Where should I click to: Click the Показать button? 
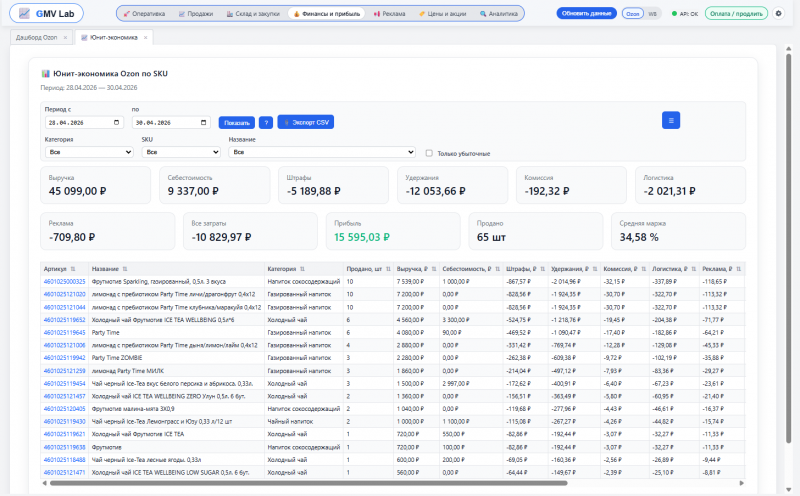click(x=237, y=122)
